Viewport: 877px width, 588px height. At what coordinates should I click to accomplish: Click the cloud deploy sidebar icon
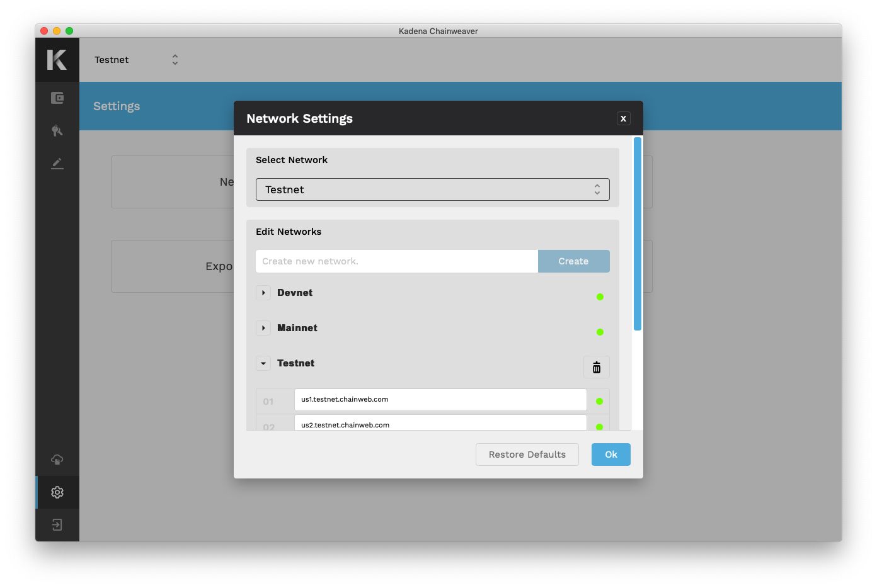(x=57, y=460)
